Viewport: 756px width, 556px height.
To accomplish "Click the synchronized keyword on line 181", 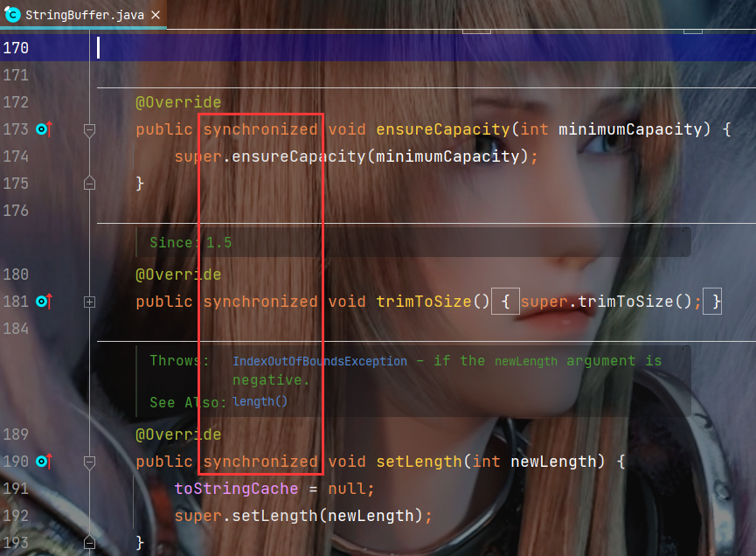I will tap(260, 302).
